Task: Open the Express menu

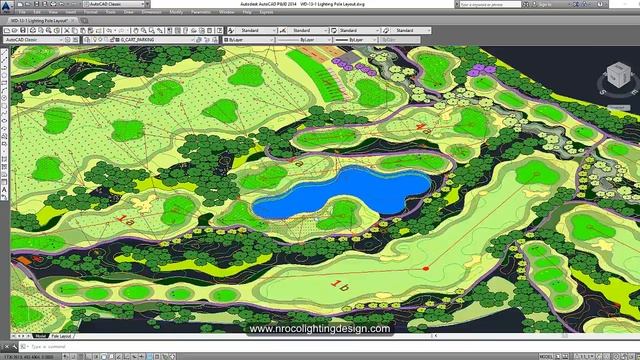Action: (x=267, y=12)
